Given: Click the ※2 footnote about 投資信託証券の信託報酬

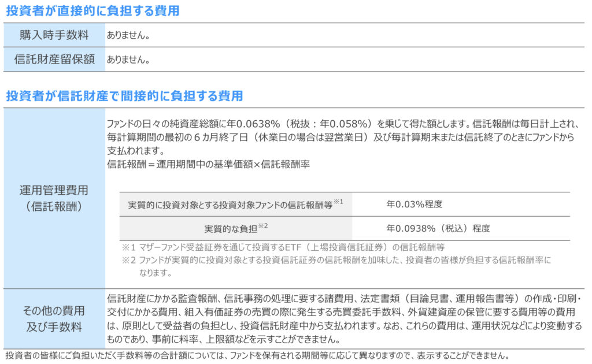Looking at the screenshot, I should 336,260.
